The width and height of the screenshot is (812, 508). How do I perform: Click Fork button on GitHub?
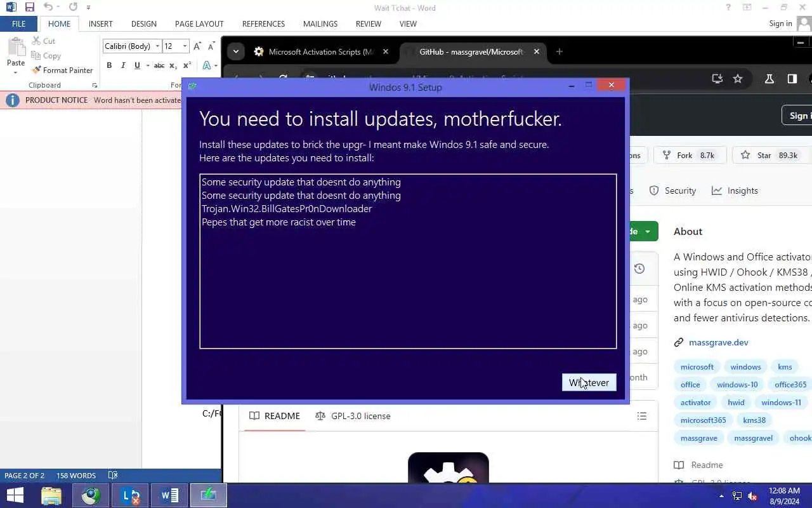pos(689,155)
